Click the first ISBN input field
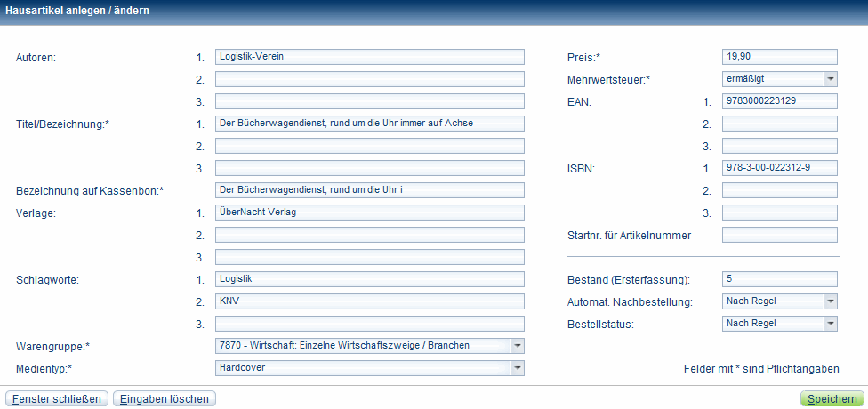 click(779, 168)
